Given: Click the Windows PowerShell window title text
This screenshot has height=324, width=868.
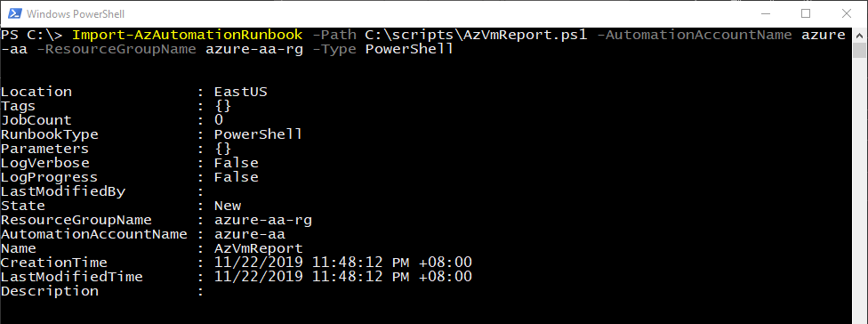Looking at the screenshot, I should click(x=76, y=13).
